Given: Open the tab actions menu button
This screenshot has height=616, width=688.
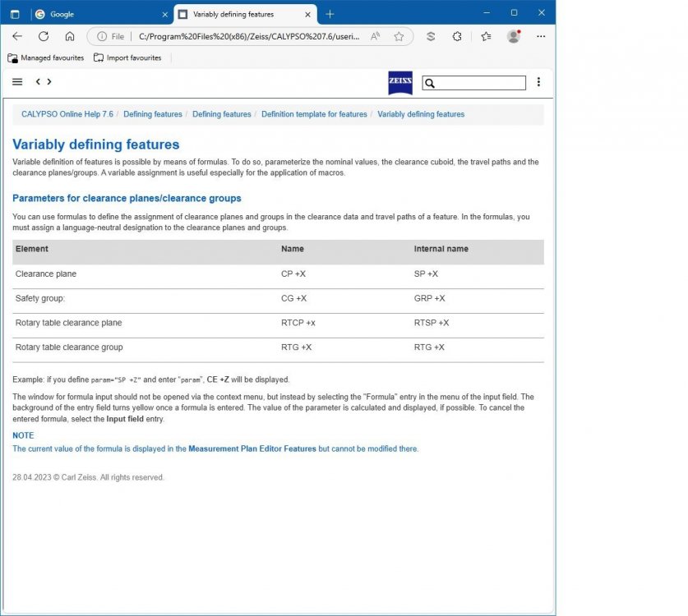Looking at the screenshot, I should pos(15,14).
